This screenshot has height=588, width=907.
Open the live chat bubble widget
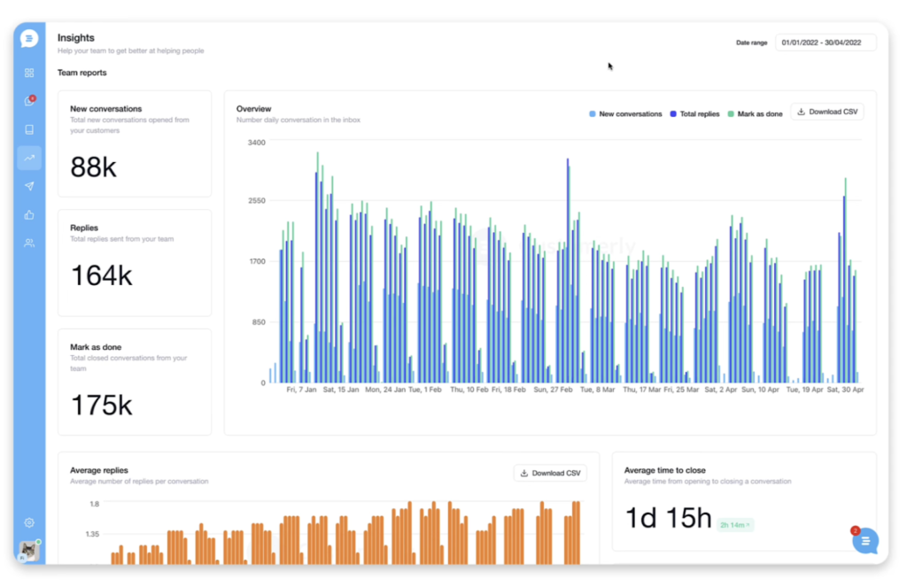pyautogui.click(x=864, y=541)
